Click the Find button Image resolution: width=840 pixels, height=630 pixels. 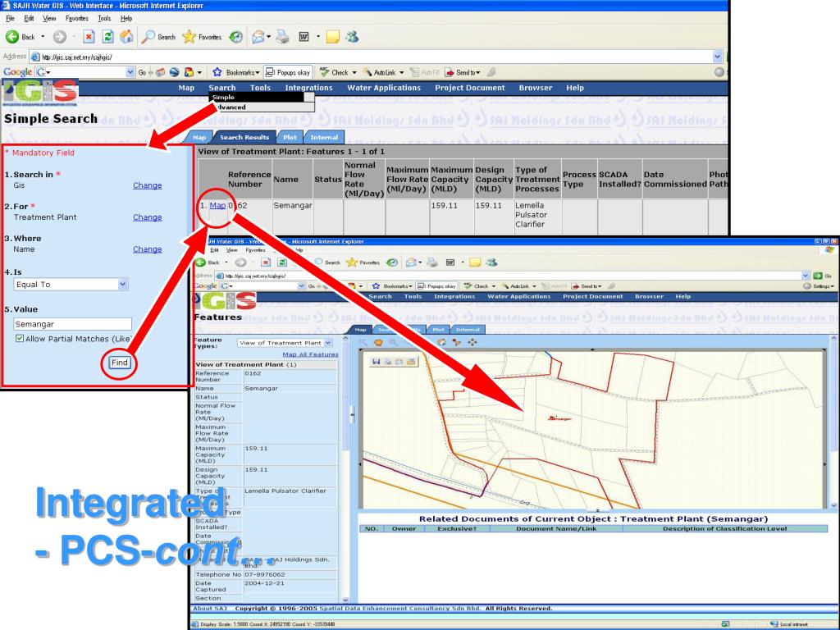pos(119,362)
